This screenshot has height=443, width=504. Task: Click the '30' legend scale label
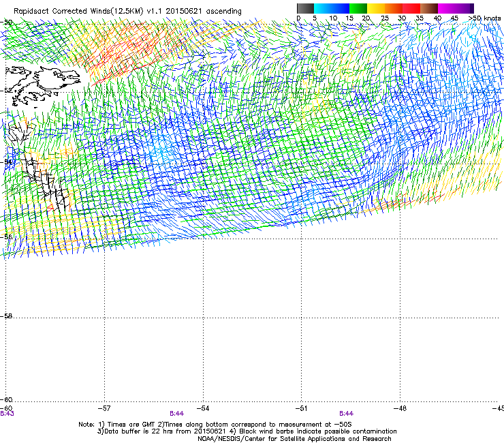[x=402, y=18]
